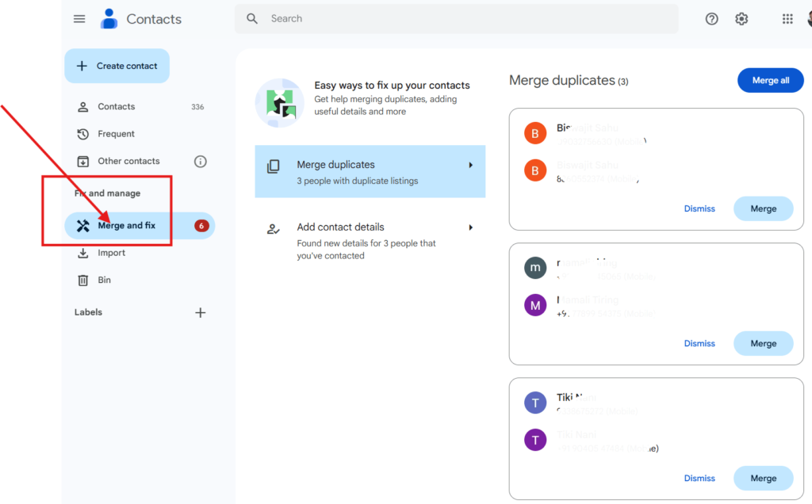Viewport: 812px width, 504px height.
Task: Expand the Add contact details arrow
Action: 471,227
